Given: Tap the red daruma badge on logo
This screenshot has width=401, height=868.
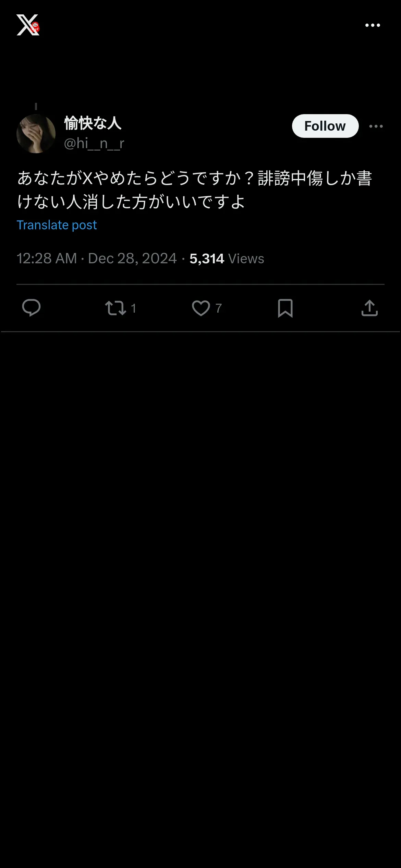Looking at the screenshot, I should (x=35, y=27).
